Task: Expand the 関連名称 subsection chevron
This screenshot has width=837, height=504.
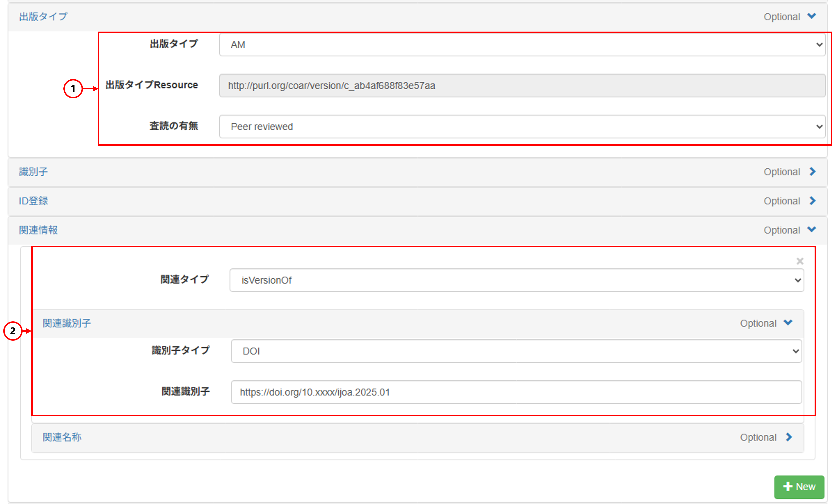Action: (789, 437)
